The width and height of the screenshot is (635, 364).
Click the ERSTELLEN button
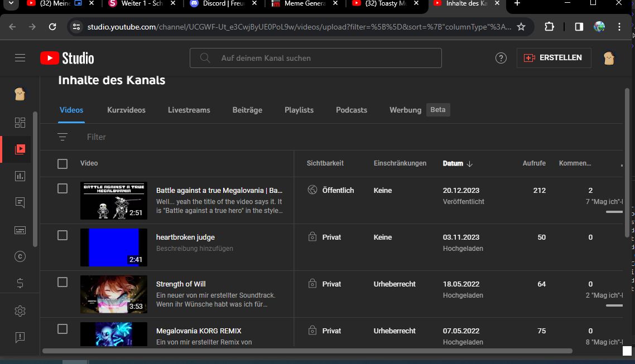click(x=554, y=58)
